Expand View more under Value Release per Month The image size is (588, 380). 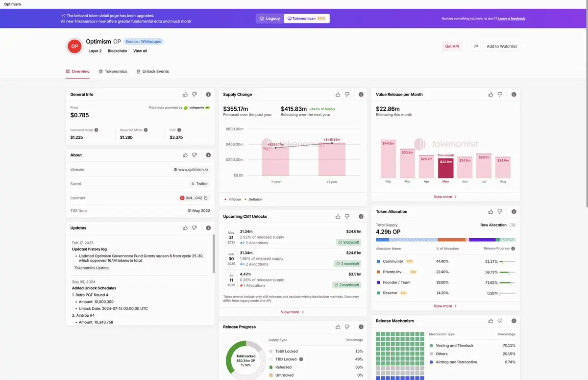(445, 197)
